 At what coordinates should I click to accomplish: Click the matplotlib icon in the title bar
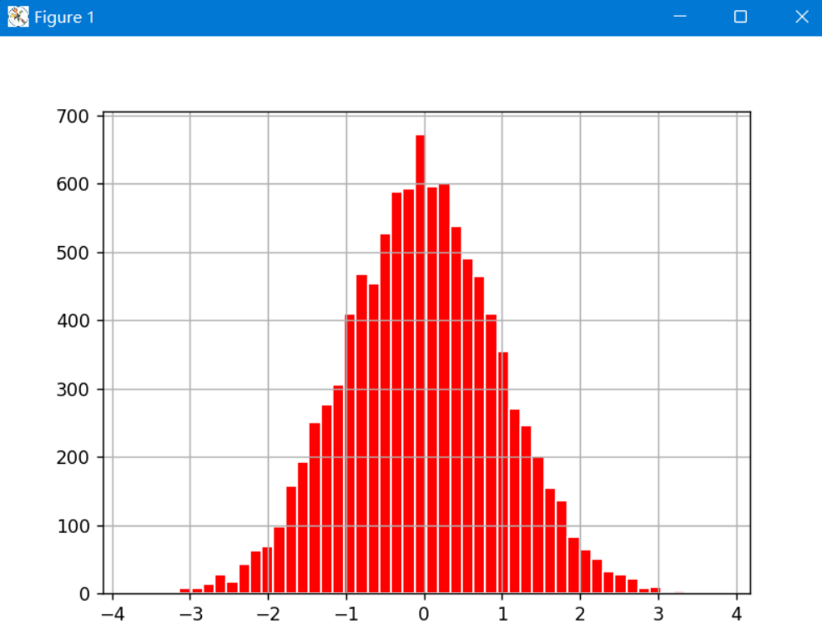[18, 17]
